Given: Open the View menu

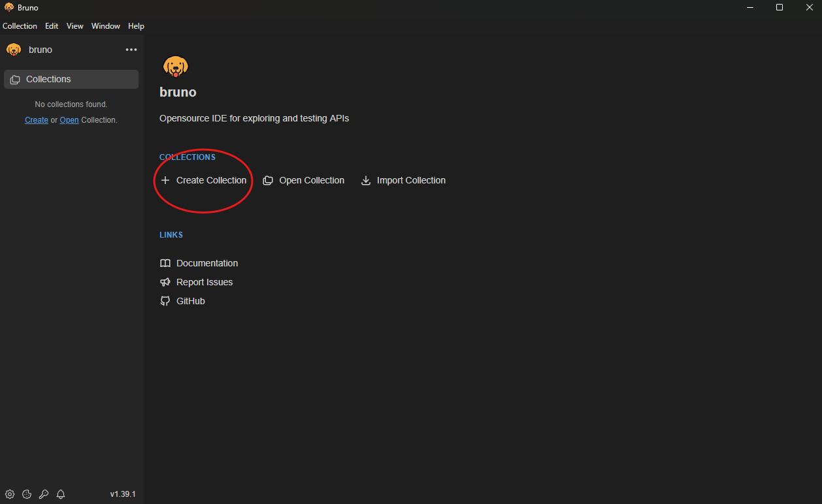Looking at the screenshot, I should [x=75, y=26].
